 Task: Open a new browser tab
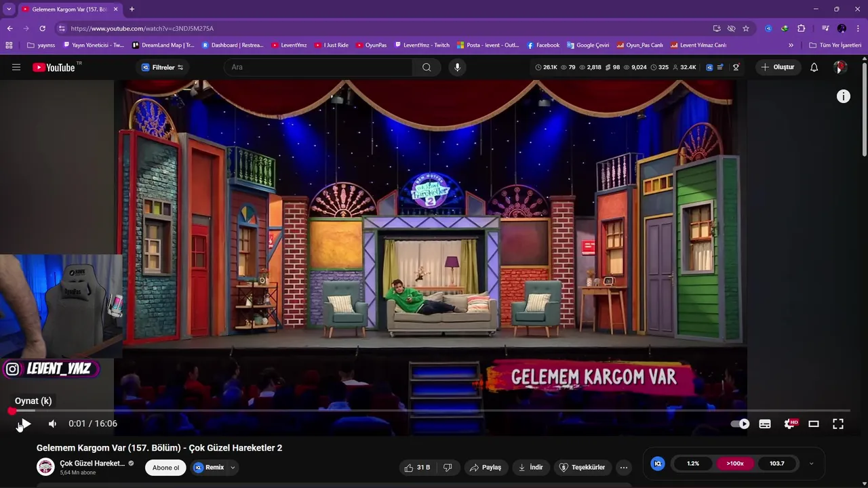(x=132, y=9)
